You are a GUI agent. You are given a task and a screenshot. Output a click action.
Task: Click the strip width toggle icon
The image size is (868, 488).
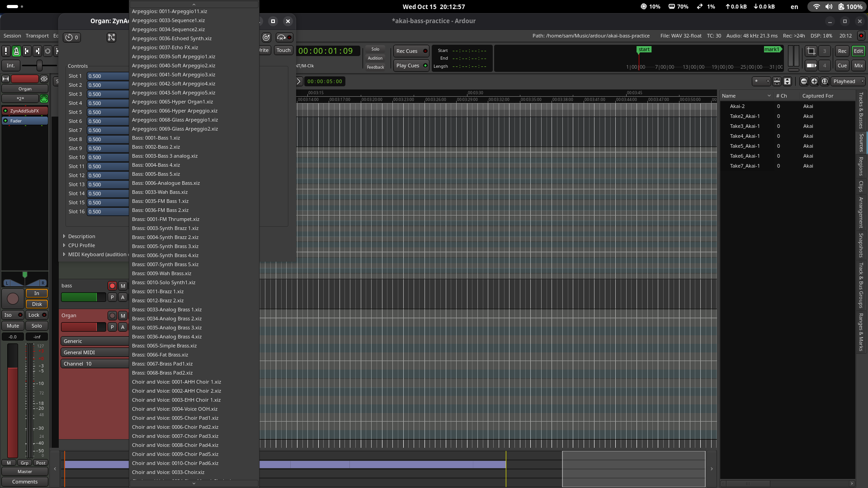point(6,79)
